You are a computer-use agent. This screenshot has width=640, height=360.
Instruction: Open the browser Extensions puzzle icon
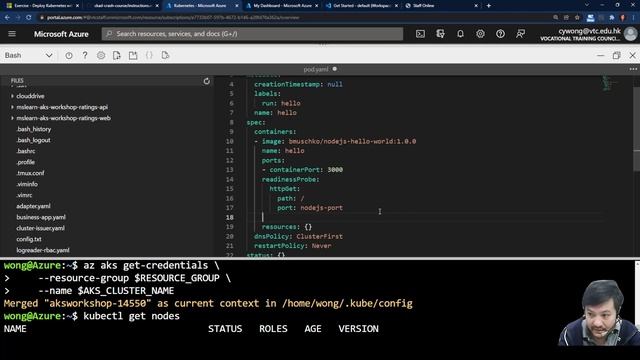pyautogui.click(x=611, y=18)
